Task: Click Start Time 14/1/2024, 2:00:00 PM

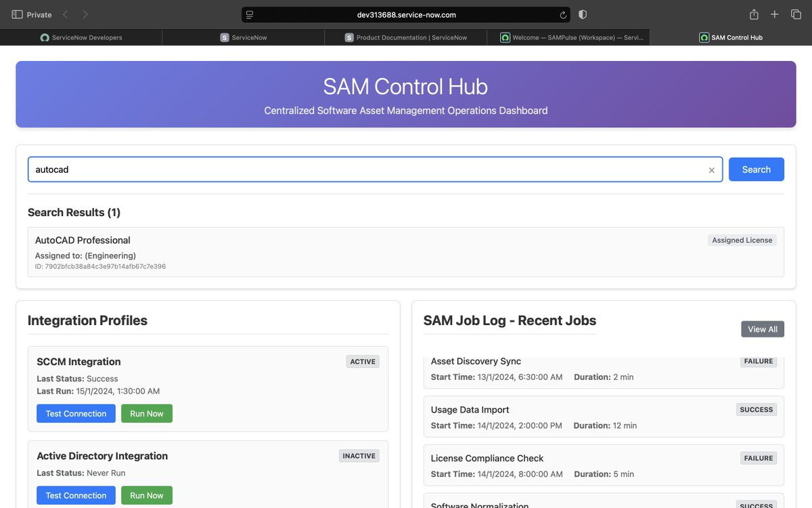Action: point(497,425)
